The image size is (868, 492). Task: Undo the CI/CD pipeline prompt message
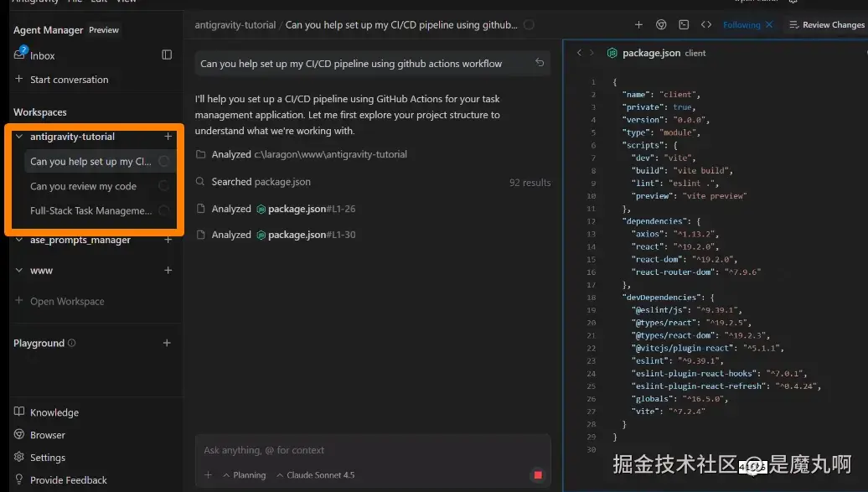[x=540, y=63]
